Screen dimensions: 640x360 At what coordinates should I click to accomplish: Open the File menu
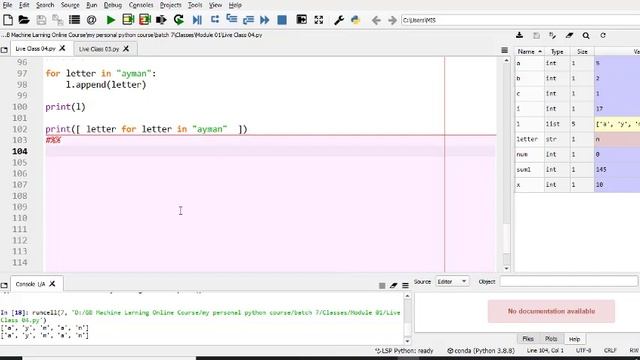click(7, 5)
